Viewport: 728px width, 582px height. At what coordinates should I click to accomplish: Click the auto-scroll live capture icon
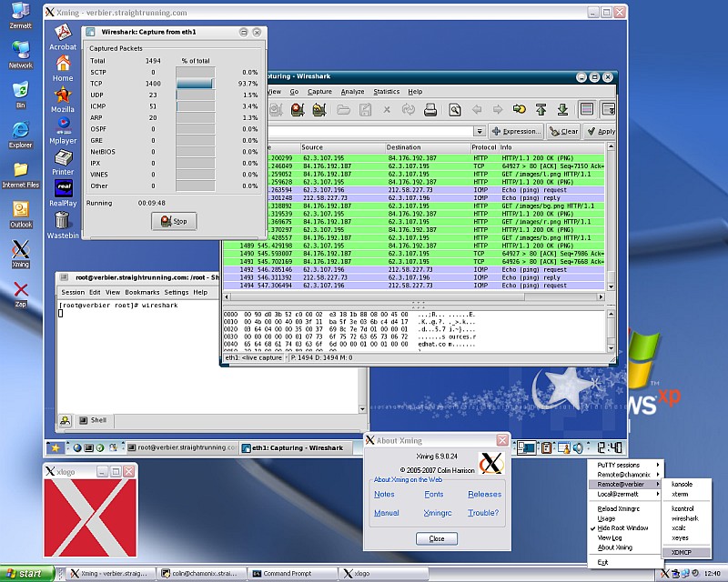tap(608, 109)
